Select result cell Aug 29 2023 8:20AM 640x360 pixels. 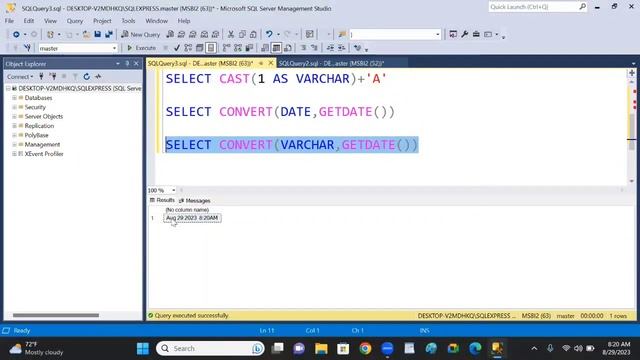(192, 218)
